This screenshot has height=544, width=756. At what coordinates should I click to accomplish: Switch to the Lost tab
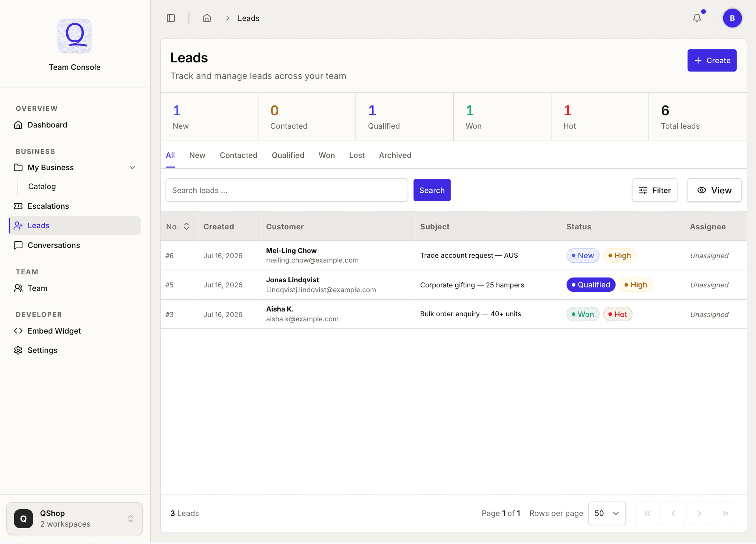[x=357, y=155]
